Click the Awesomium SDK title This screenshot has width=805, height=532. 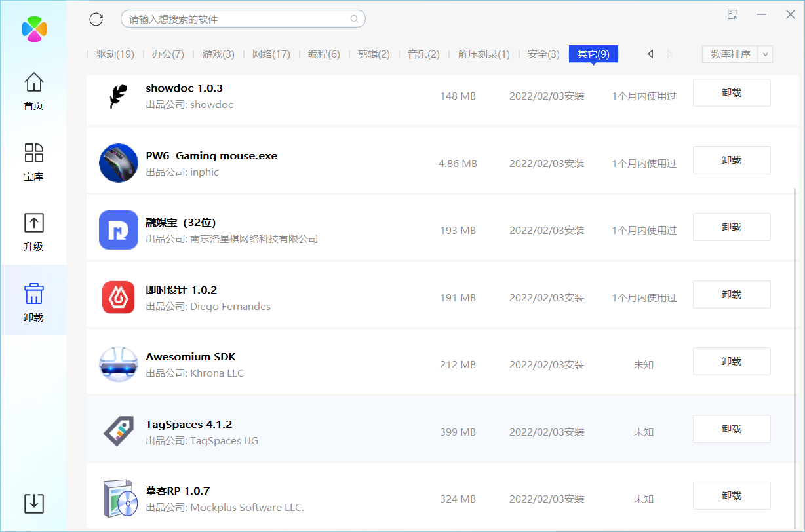(x=191, y=357)
